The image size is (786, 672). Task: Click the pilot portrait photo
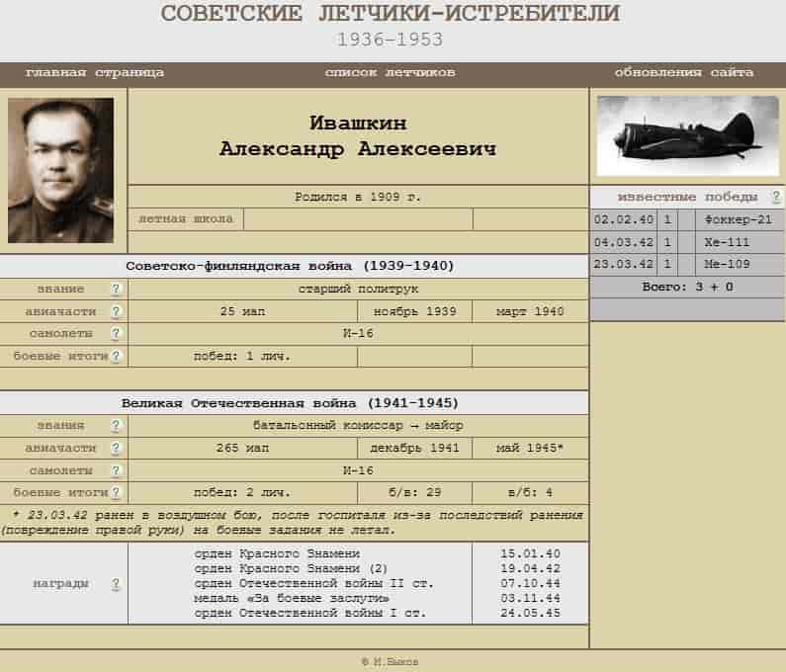click(x=61, y=170)
